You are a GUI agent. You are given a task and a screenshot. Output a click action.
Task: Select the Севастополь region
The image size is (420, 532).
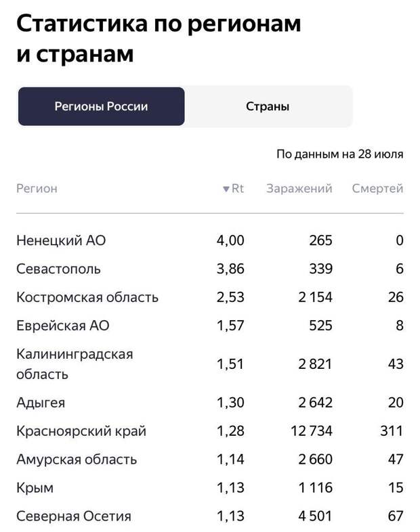coord(210,269)
